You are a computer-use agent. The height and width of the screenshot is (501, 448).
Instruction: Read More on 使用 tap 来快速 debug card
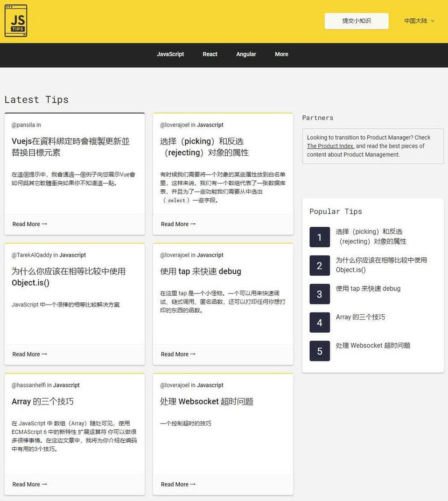178,354
